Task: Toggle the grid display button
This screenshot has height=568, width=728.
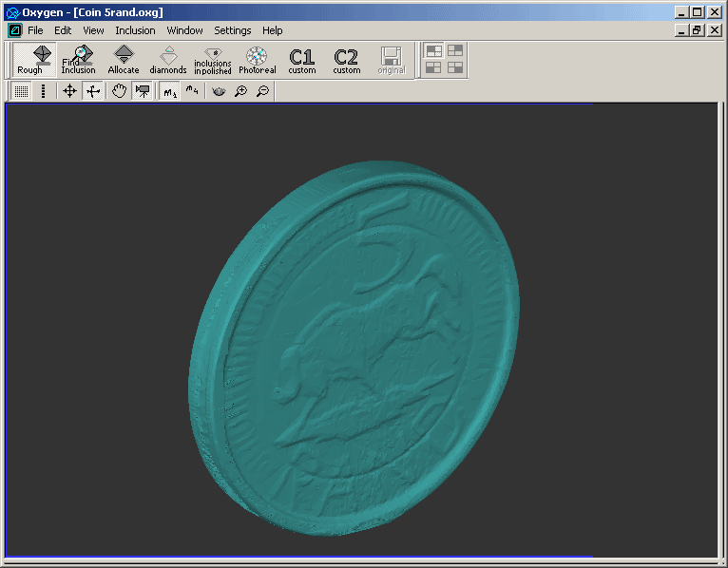Action: coord(21,91)
